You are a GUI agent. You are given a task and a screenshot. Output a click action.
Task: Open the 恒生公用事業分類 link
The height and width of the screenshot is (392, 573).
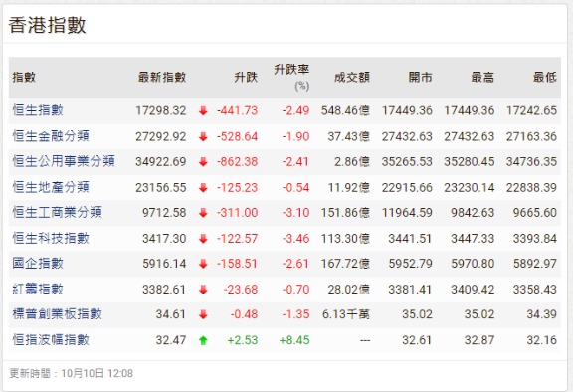64,161
